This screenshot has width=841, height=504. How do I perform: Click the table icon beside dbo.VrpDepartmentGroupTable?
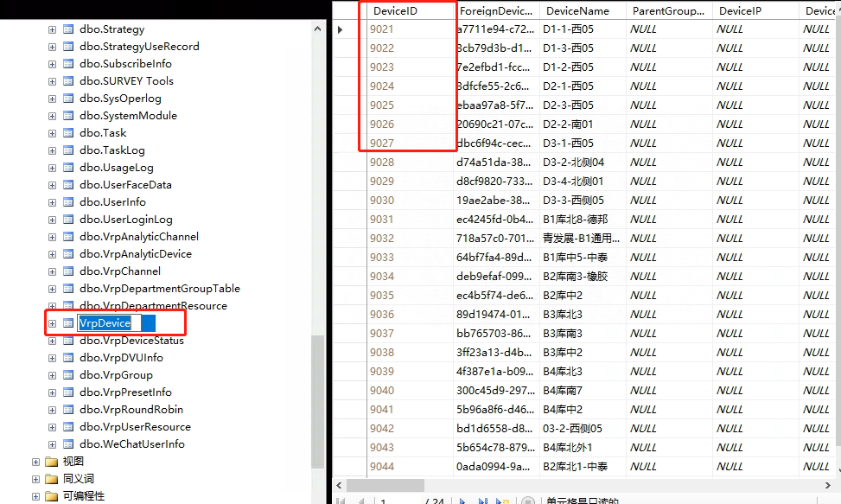pos(68,289)
